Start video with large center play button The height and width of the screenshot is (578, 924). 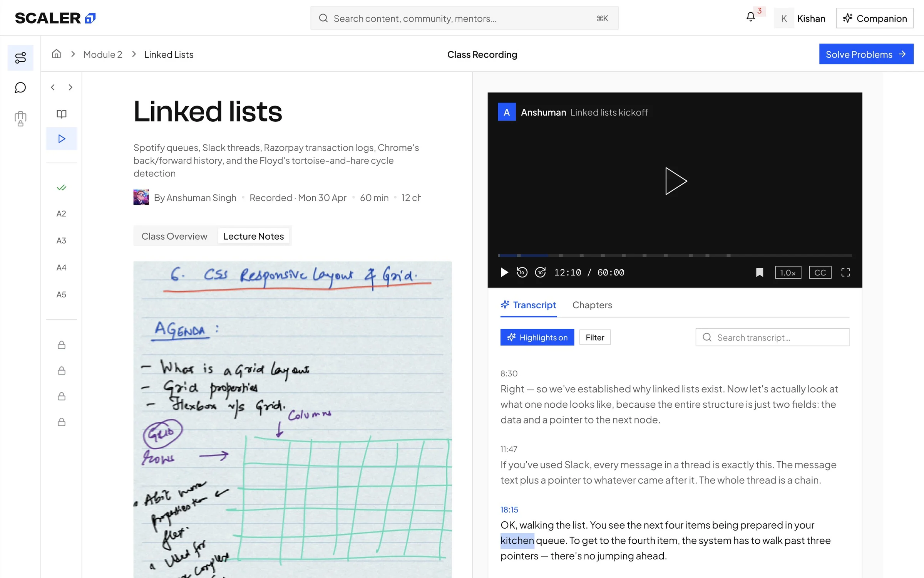pos(675,181)
